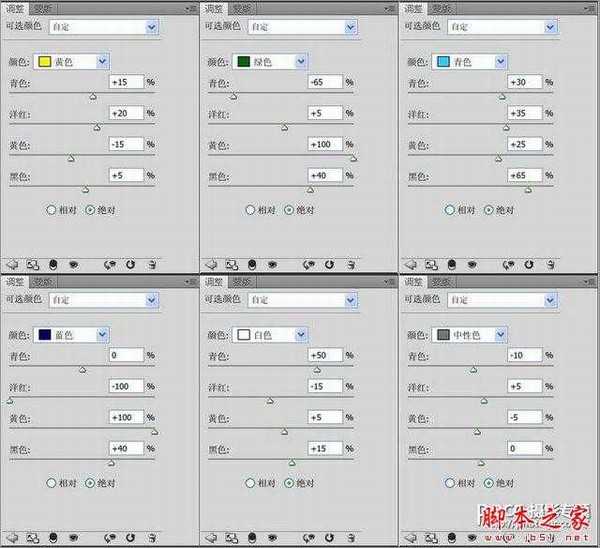Switch to 调整 tab in 蓝色 panel
Screen dimensions: 600x548
tap(15, 282)
